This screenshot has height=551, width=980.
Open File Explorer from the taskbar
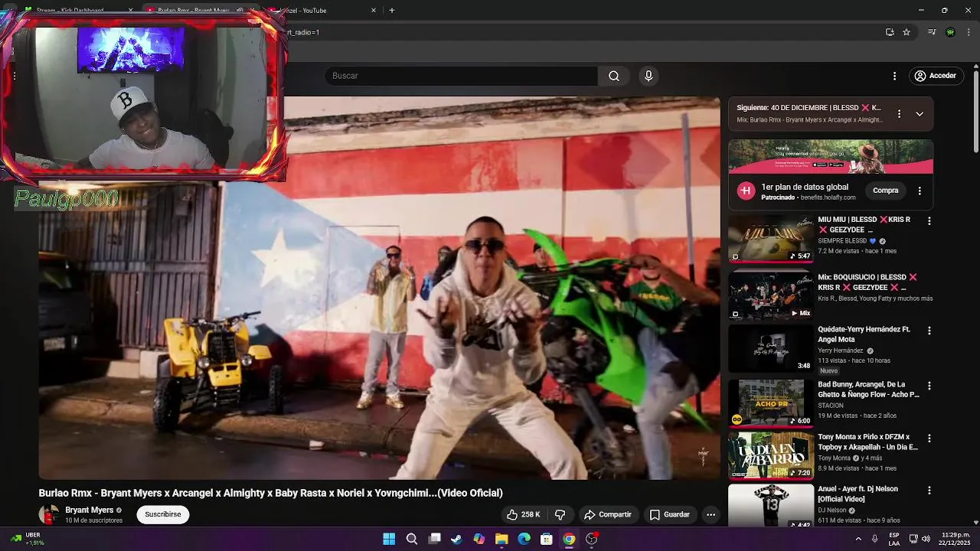(501, 539)
